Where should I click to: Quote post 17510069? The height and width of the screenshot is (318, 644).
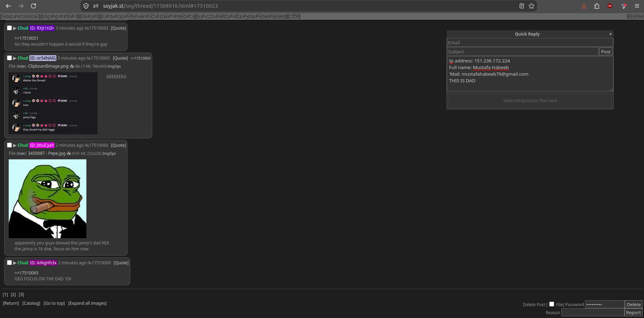tap(121, 263)
